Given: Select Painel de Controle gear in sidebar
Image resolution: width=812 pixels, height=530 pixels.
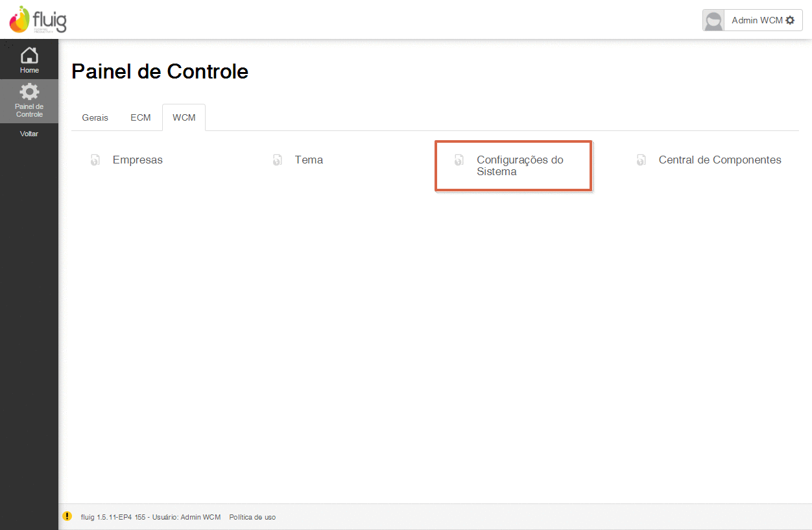Looking at the screenshot, I should (x=29, y=101).
